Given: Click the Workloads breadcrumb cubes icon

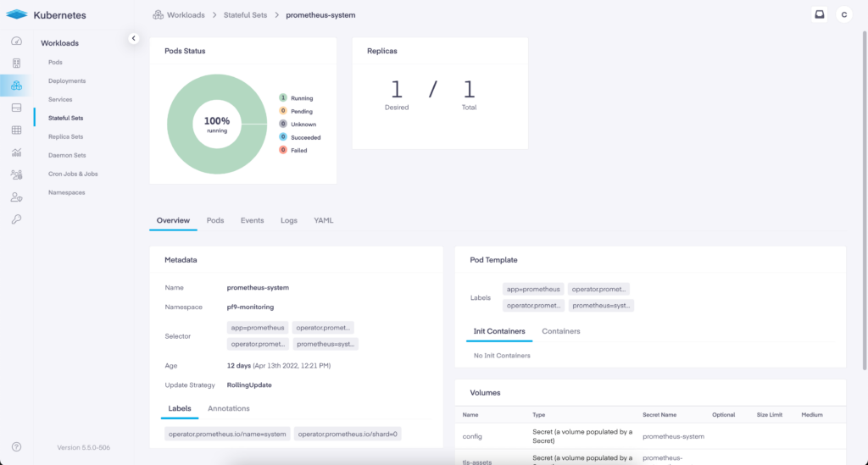Looking at the screenshot, I should coord(159,15).
